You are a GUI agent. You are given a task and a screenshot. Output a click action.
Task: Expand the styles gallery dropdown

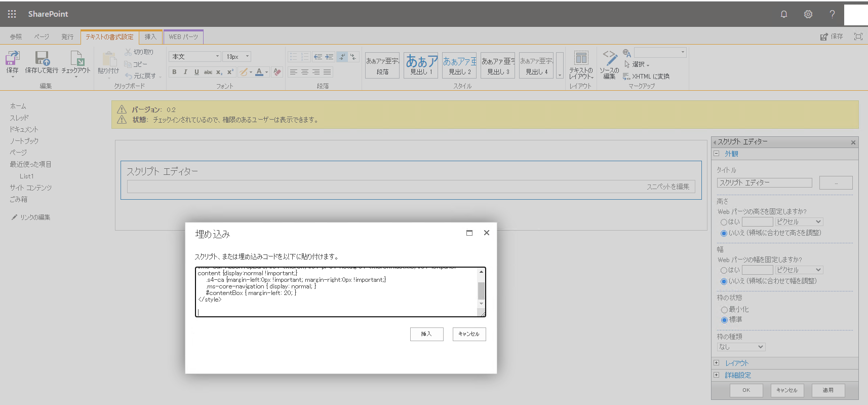(560, 65)
